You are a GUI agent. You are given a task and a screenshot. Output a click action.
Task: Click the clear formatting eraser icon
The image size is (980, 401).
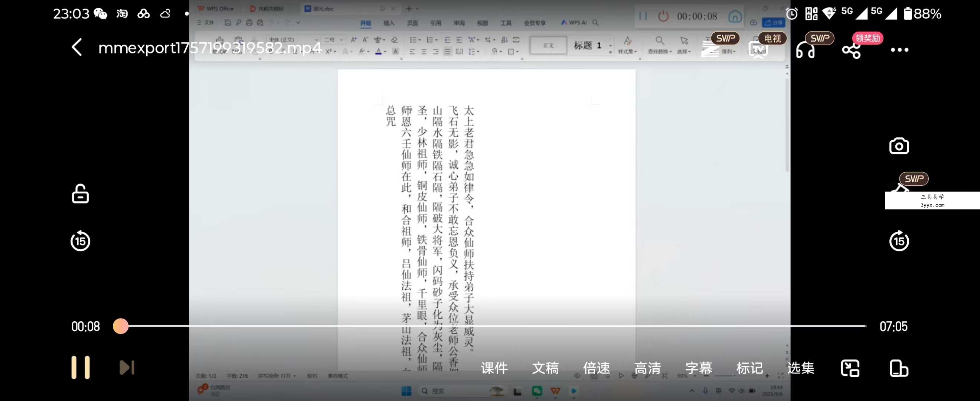tap(395, 40)
